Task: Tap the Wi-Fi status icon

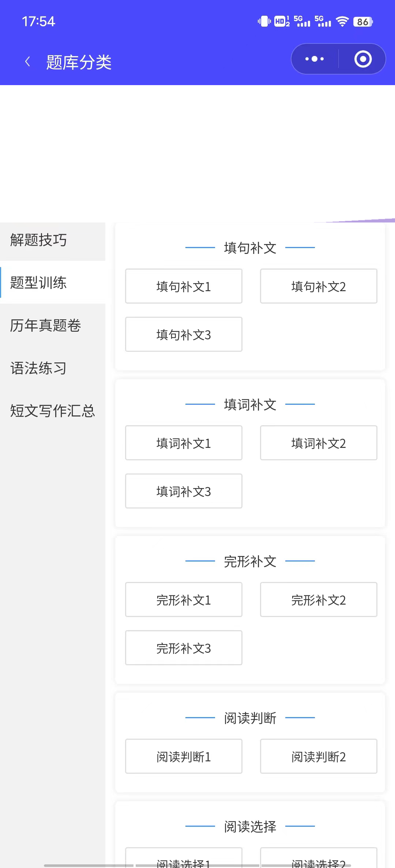Action: pyautogui.click(x=342, y=22)
